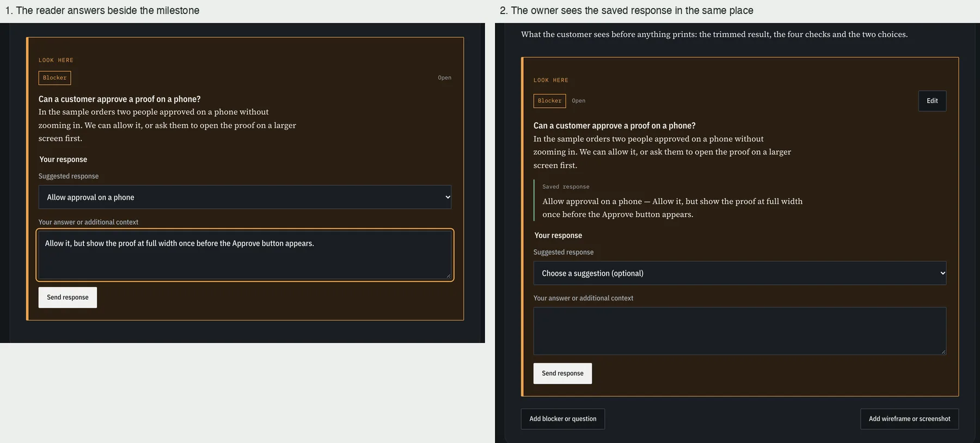The height and width of the screenshot is (443, 980).
Task: Click the answer textarea containing 'Allow it, but show'
Action: [x=245, y=255]
